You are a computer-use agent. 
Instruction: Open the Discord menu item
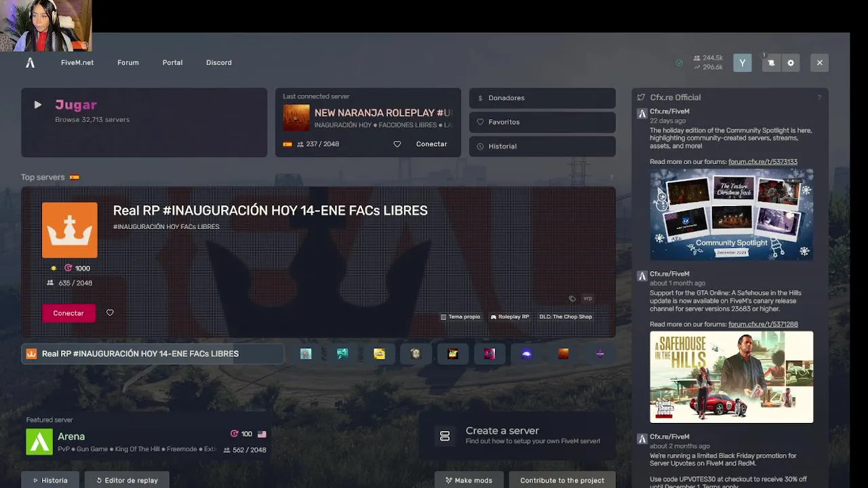(219, 62)
